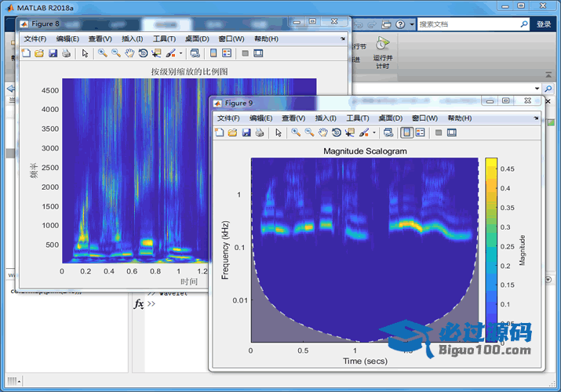Image resolution: width=561 pixels, height=392 pixels.
Task: Toggle the Insert Colorbar button in Figure 9
Action: (x=406, y=132)
